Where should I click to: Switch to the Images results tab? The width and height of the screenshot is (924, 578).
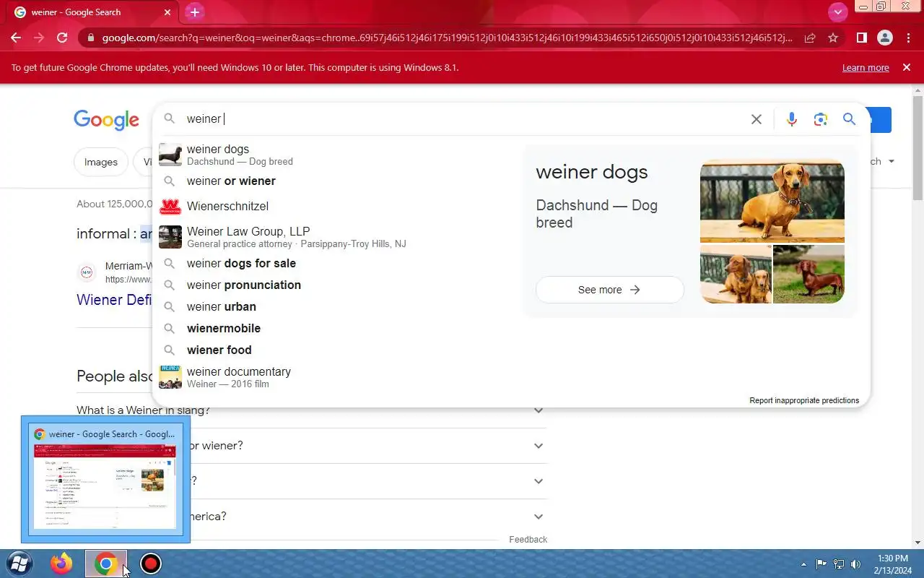coord(101,162)
